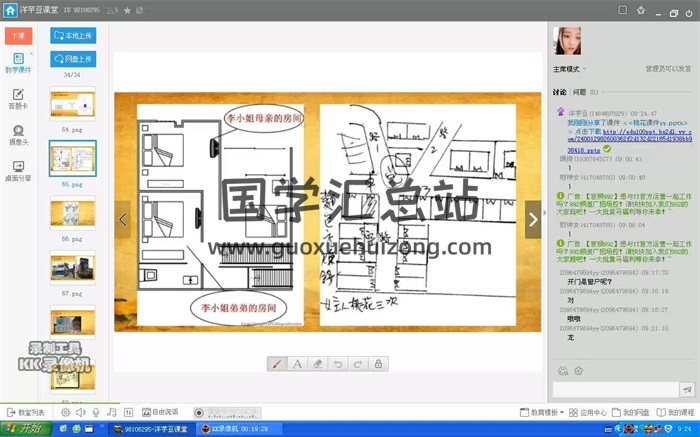Viewport: 700px width, 437px height.
Task: Toggle the speaker volume icon
Action: pyautogui.click(x=80, y=412)
